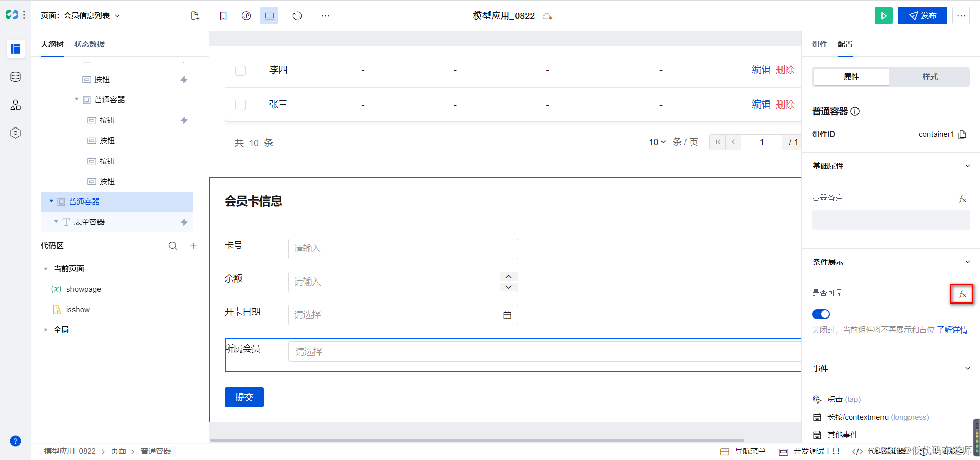Select the 属性 segment tab
This screenshot has height=460, width=980.
pos(851,77)
